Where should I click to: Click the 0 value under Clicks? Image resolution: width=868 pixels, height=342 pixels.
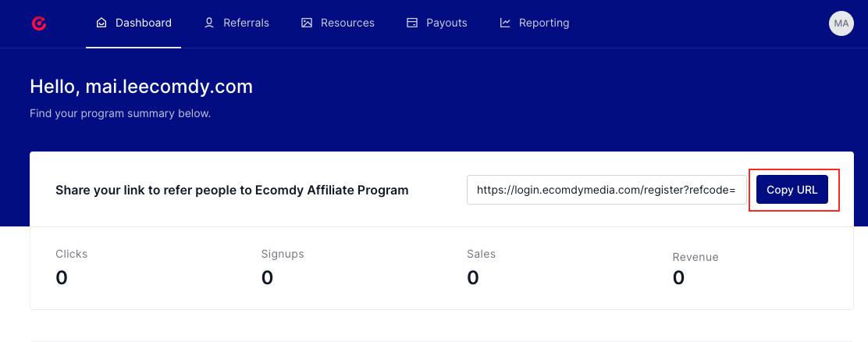62,277
